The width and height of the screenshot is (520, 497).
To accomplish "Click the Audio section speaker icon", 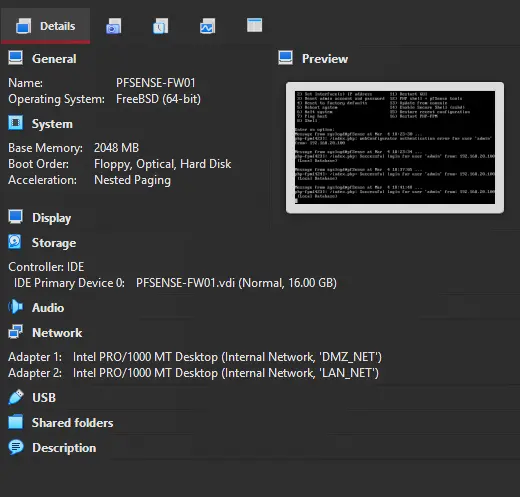I will coord(16,307).
